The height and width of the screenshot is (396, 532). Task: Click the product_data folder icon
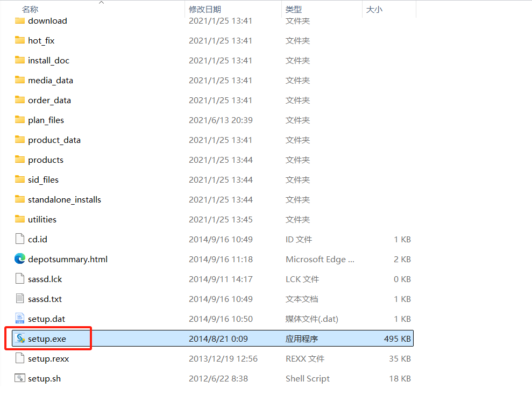(20, 140)
